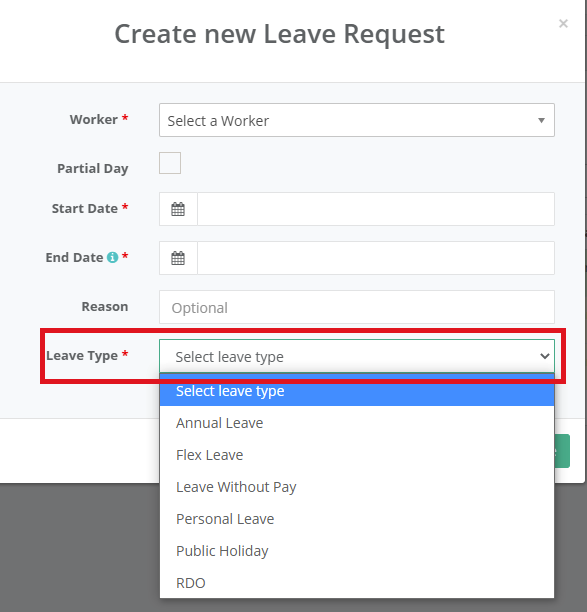Click the Worker dropdown arrow
Image resolution: width=587 pixels, height=612 pixels.
click(541, 120)
